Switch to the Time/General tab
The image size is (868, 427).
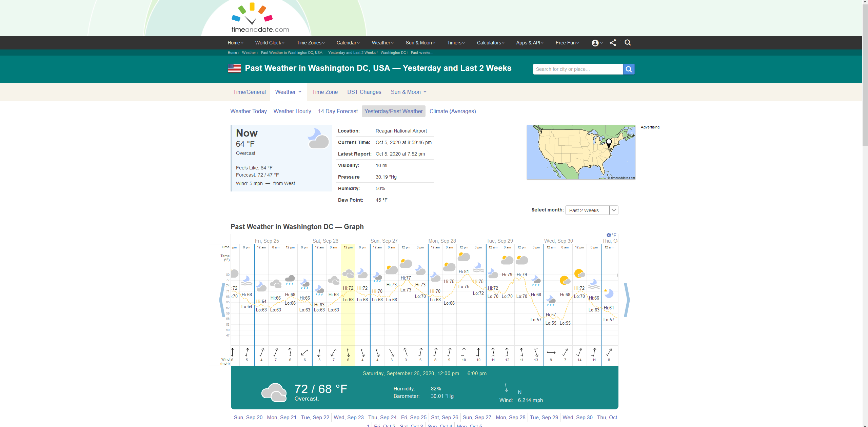(249, 92)
